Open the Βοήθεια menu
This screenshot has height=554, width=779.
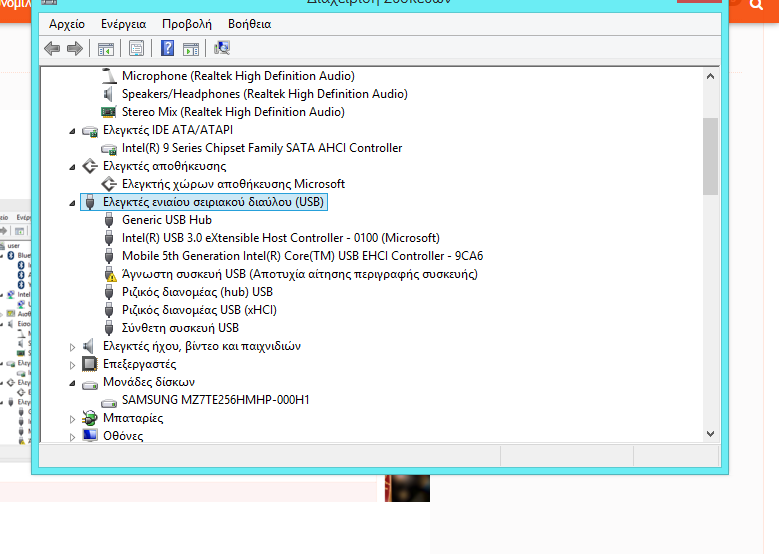pyautogui.click(x=249, y=23)
